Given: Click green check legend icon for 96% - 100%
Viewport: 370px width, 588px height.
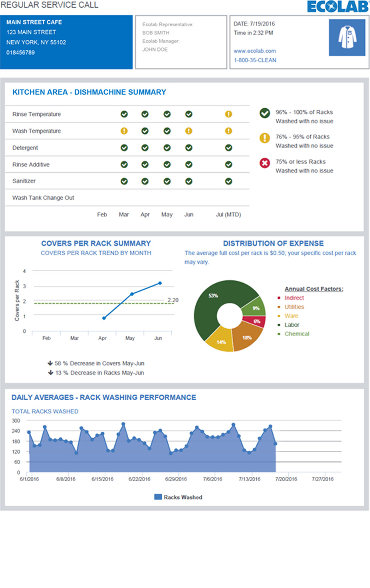Looking at the screenshot, I should point(265,113).
